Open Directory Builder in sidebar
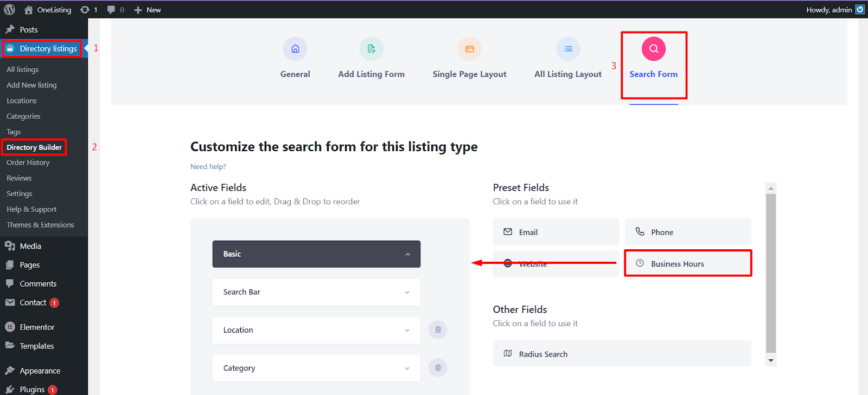868x395 pixels. (x=34, y=147)
